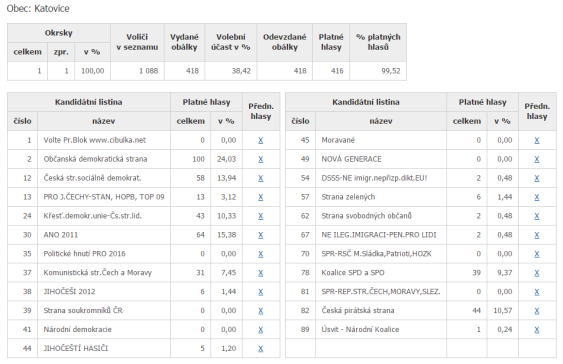Select the Platné hlasy value 416 cell
The height and width of the screenshot is (364, 563).
pyautogui.click(x=331, y=71)
